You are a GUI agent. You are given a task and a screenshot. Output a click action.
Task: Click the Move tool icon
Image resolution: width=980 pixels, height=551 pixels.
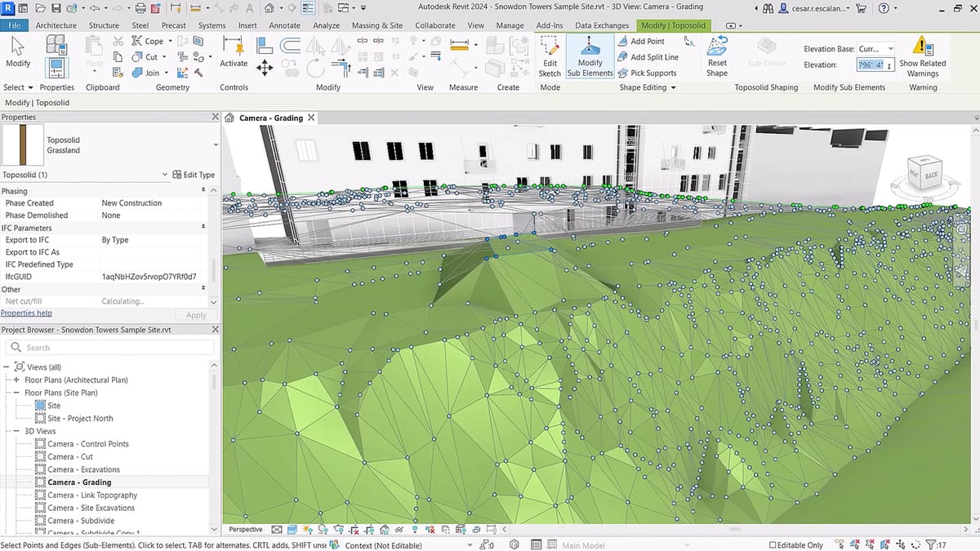click(x=264, y=69)
